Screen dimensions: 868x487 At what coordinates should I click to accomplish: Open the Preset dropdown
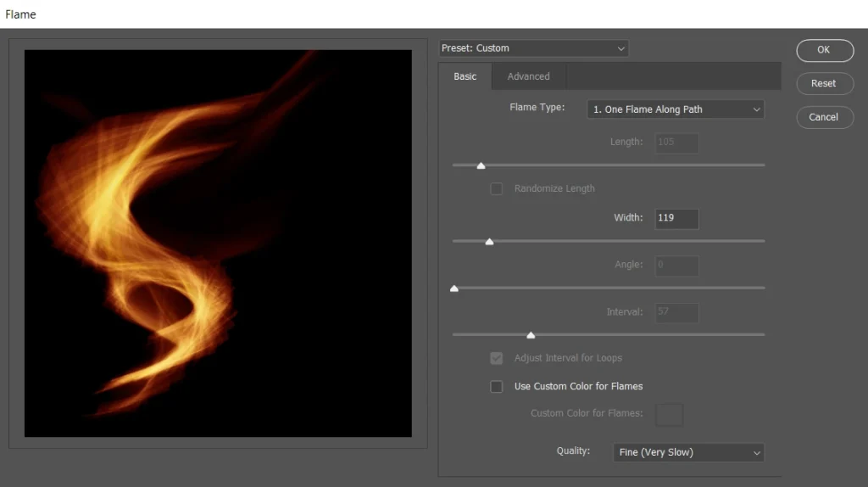click(534, 48)
